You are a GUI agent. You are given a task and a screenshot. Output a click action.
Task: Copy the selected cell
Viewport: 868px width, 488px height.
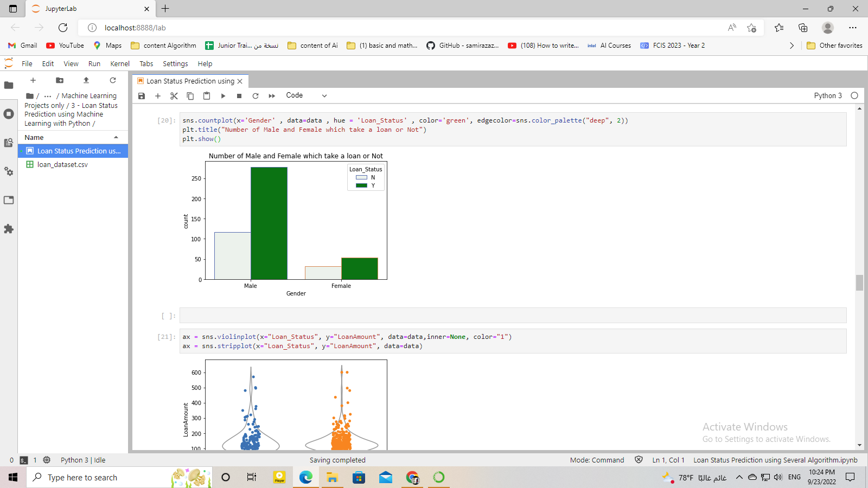[x=190, y=95]
